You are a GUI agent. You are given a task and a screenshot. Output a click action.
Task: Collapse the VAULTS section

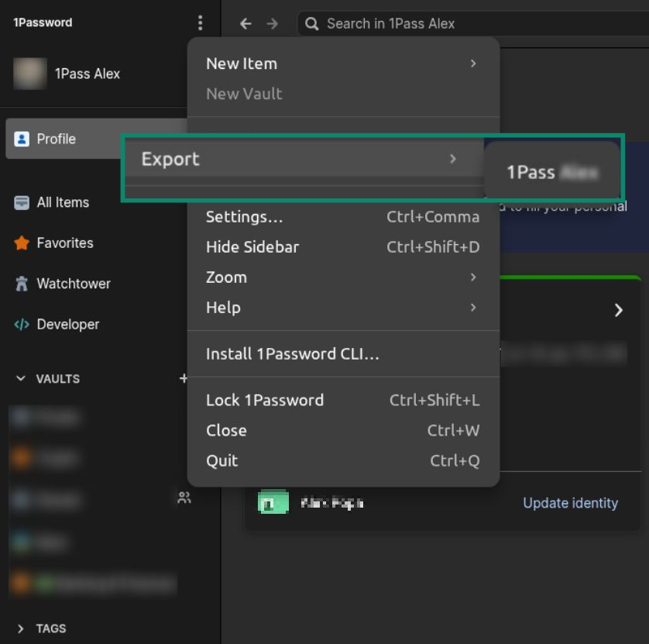(21, 379)
